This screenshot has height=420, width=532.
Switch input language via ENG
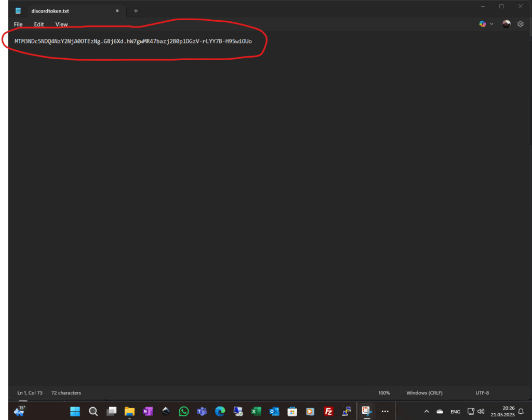(x=455, y=412)
